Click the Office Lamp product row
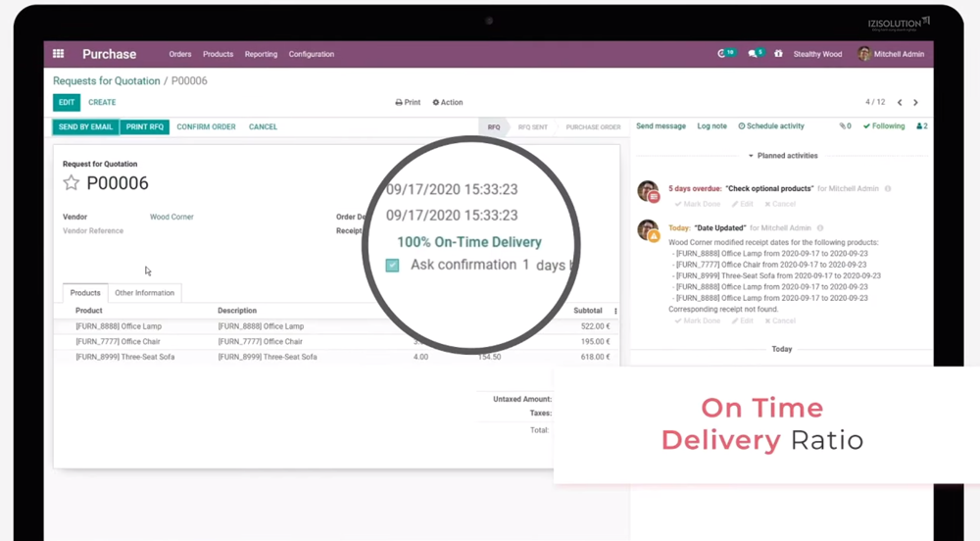This screenshot has width=980, height=541. [336, 326]
